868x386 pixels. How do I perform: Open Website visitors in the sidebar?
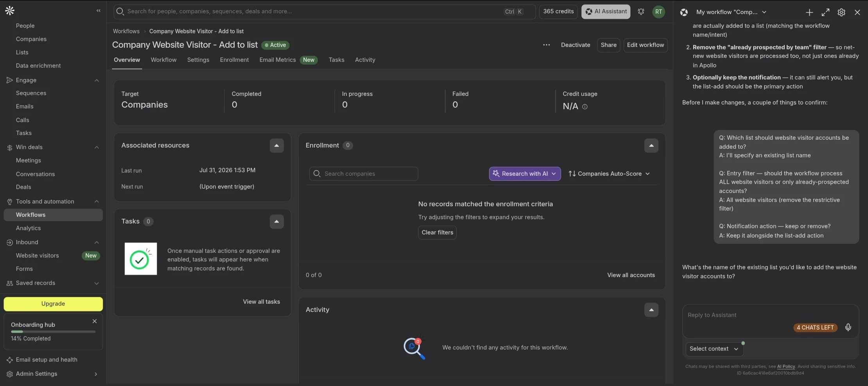38,256
